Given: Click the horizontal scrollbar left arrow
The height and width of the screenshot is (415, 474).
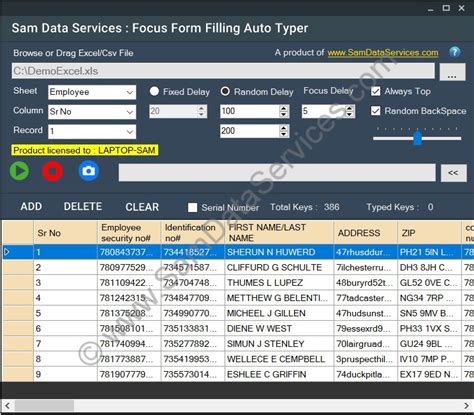Looking at the screenshot, I should (x=7, y=406).
